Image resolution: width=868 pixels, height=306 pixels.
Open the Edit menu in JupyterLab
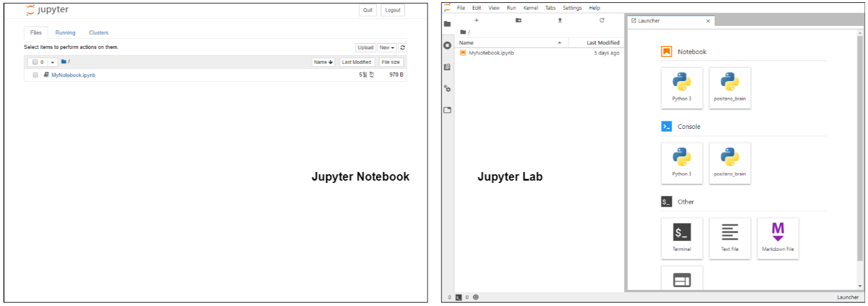click(477, 8)
